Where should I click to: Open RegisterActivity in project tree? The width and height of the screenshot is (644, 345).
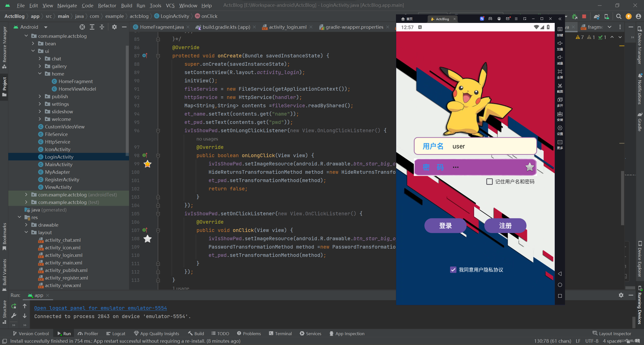click(62, 180)
